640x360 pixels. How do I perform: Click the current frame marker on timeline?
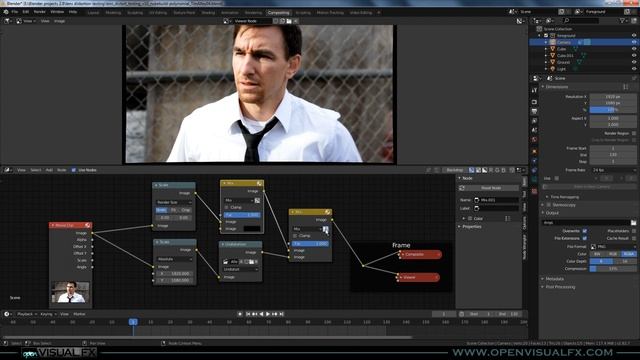tap(133, 322)
